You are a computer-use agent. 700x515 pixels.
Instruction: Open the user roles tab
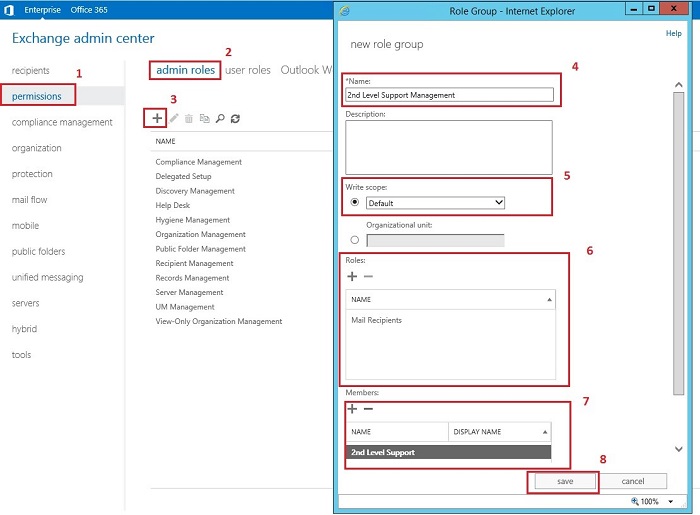click(x=248, y=70)
